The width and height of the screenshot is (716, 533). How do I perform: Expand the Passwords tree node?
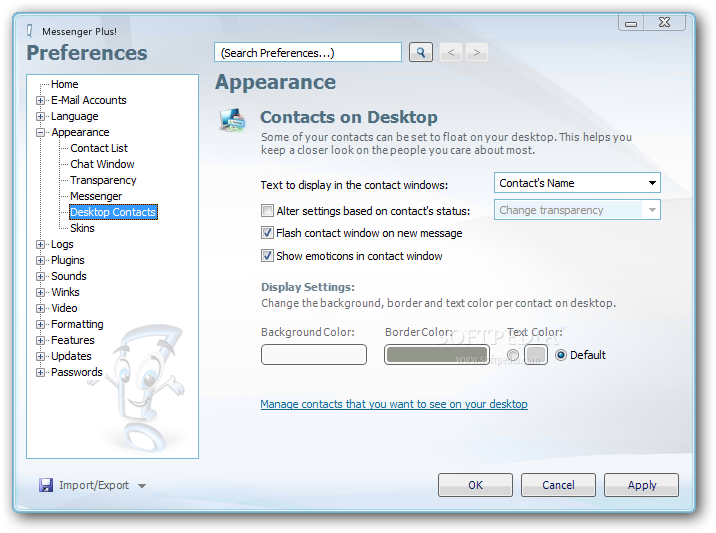(x=41, y=372)
